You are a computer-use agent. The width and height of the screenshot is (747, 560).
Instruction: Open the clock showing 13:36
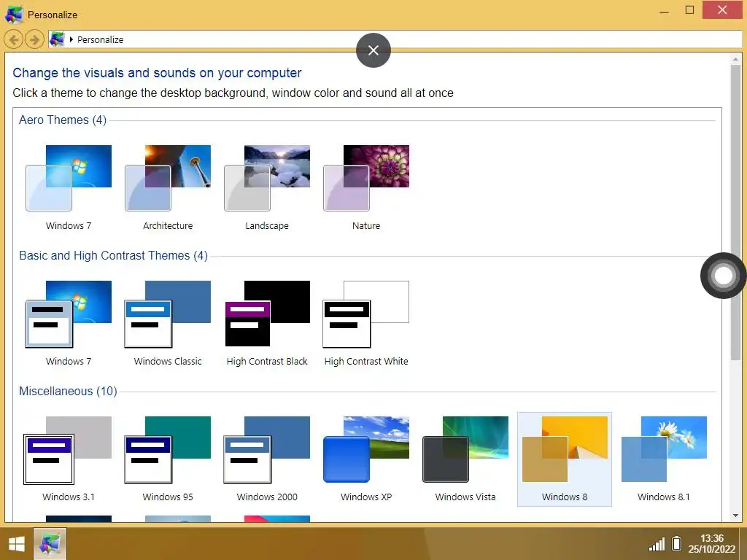[x=712, y=544]
